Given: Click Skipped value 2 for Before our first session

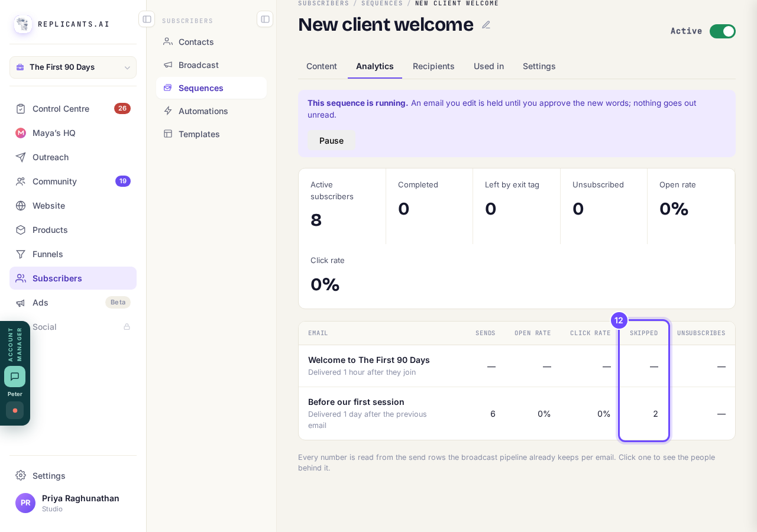Looking at the screenshot, I should [x=655, y=414].
